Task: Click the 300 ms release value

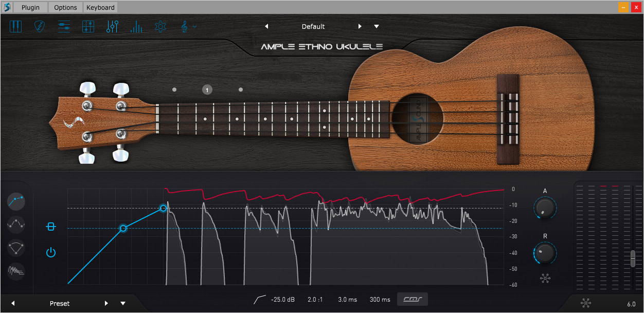Action: tap(380, 300)
